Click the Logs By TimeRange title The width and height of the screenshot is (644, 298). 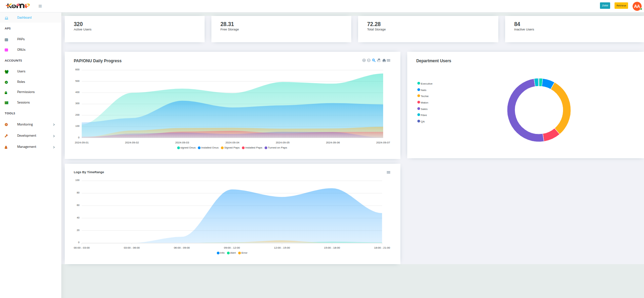click(x=89, y=172)
